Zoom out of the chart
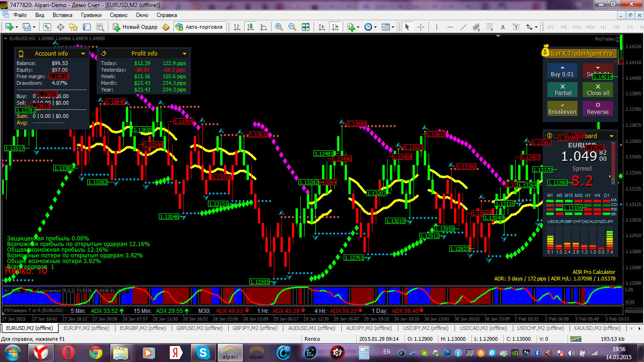This screenshot has width=644, height=362. point(292,27)
